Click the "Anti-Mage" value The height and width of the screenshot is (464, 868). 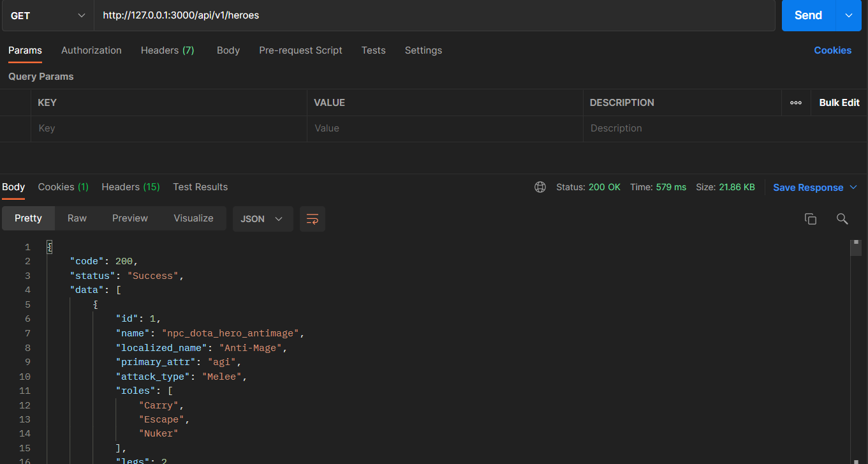coord(251,348)
